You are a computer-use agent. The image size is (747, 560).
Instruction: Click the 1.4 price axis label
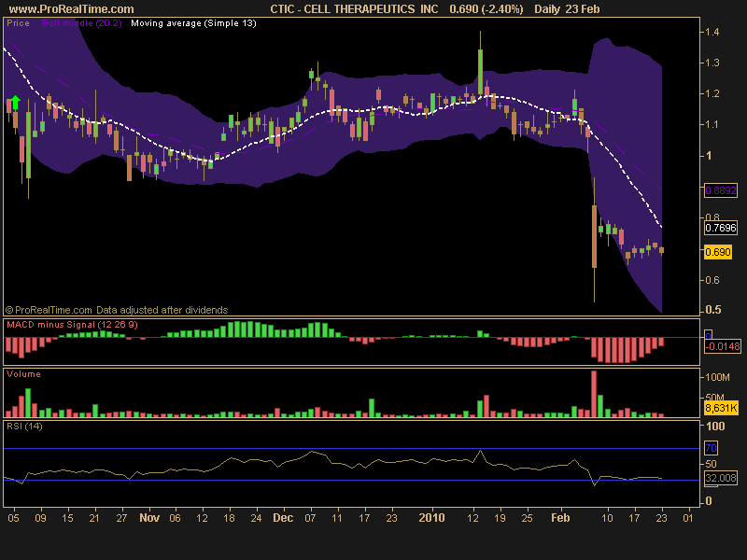(712, 33)
